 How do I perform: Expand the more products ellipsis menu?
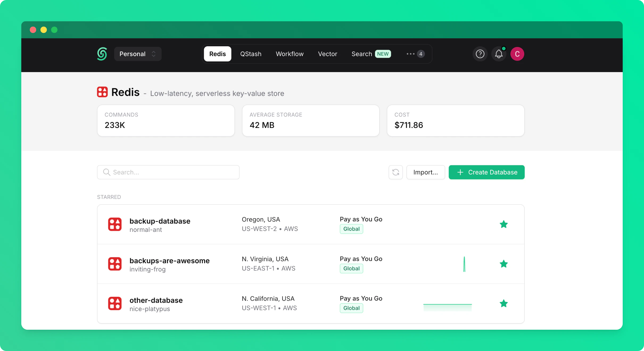point(415,54)
